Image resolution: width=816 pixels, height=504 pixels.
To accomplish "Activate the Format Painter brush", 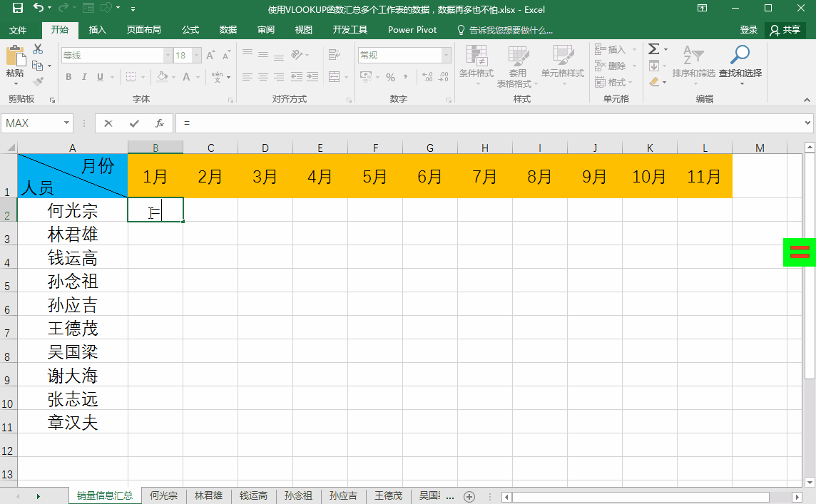I will [38, 82].
